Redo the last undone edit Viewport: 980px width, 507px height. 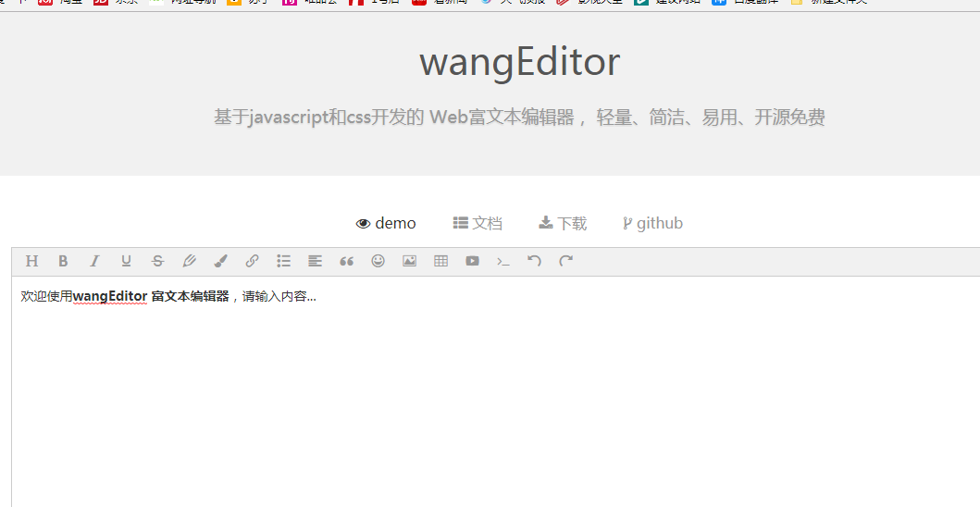pos(565,261)
